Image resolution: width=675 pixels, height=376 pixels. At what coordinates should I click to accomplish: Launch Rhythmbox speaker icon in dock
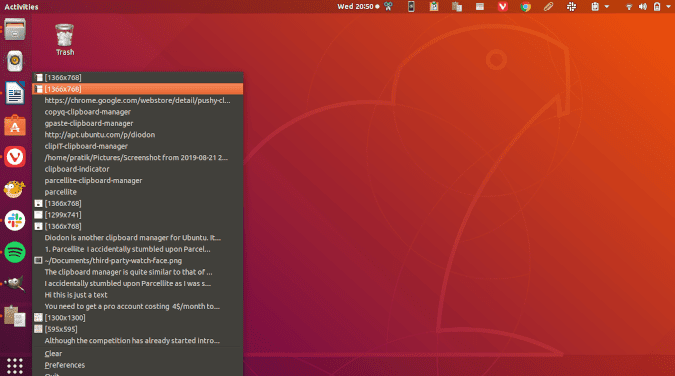(x=15, y=61)
